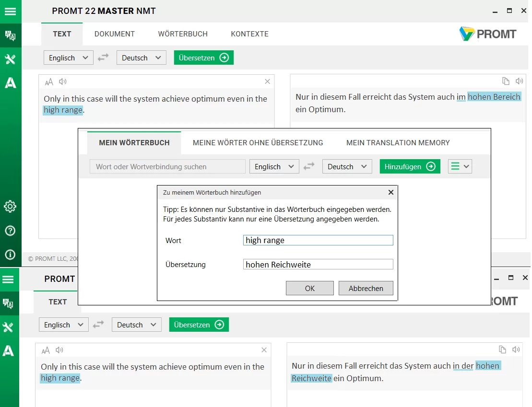This screenshot has height=407, width=532.
Task: Open MEIN TRANSLATION MEMORY tab
Action: click(398, 143)
